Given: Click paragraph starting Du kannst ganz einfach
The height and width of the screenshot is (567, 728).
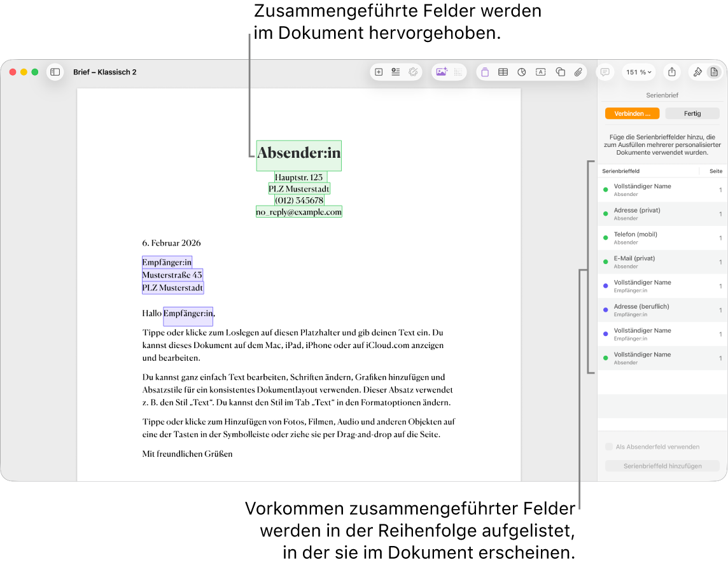Looking at the screenshot, I should point(297,389).
